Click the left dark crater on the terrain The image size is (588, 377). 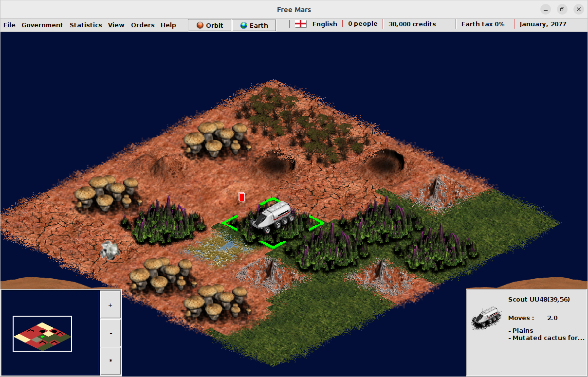click(x=276, y=163)
